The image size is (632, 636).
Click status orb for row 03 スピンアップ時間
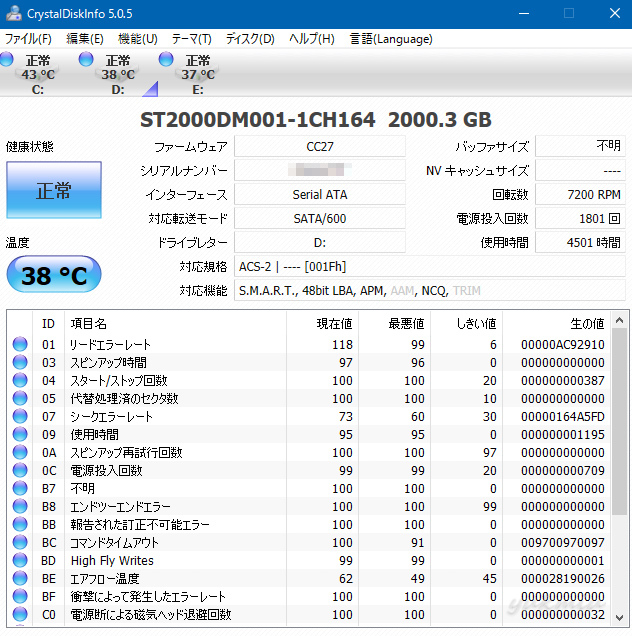point(20,362)
